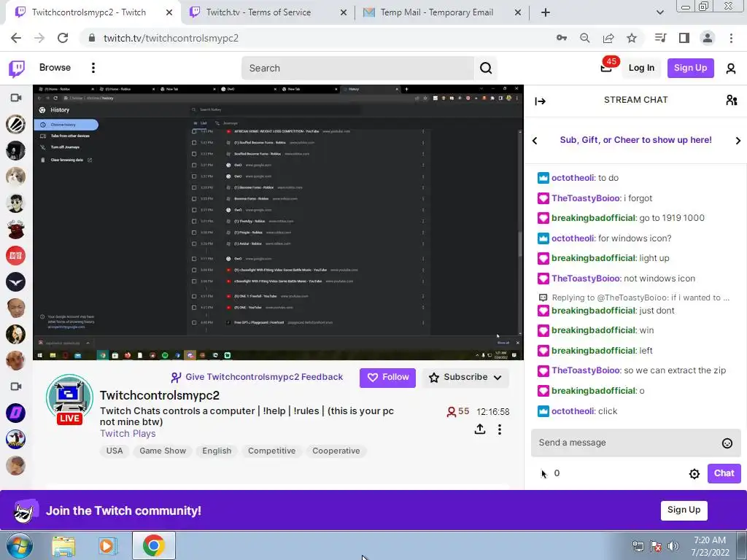
Task: Show previous chat leaderboard arrow
Action: pos(535,141)
